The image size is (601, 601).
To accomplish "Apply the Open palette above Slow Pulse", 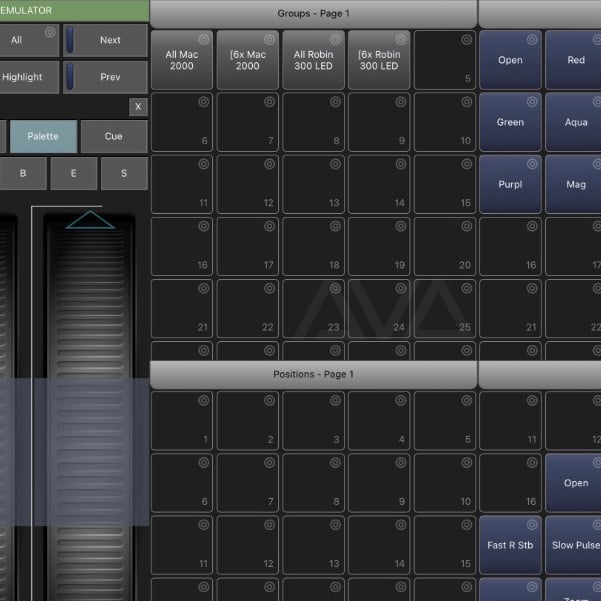I will (574, 483).
